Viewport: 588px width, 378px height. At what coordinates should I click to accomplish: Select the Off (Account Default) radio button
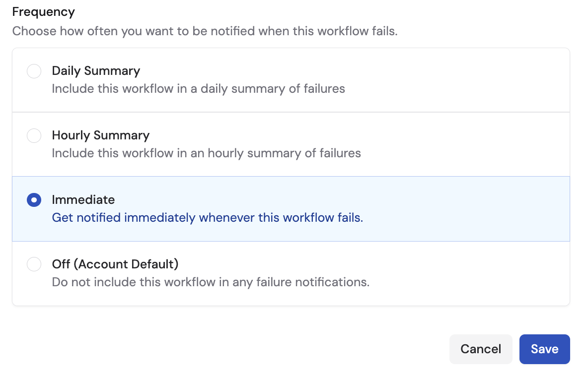coord(34,264)
